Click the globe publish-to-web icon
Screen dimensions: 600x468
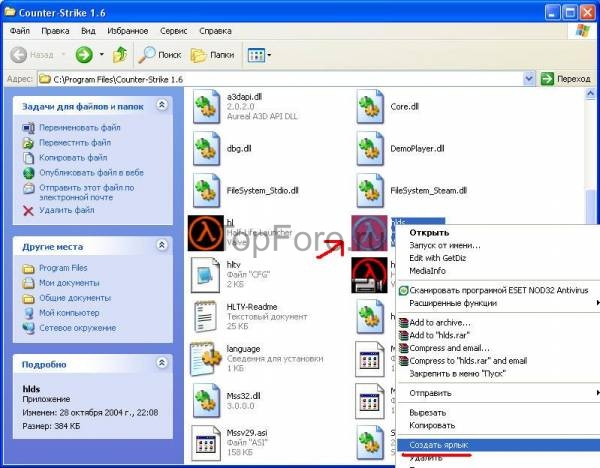(28, 173)
